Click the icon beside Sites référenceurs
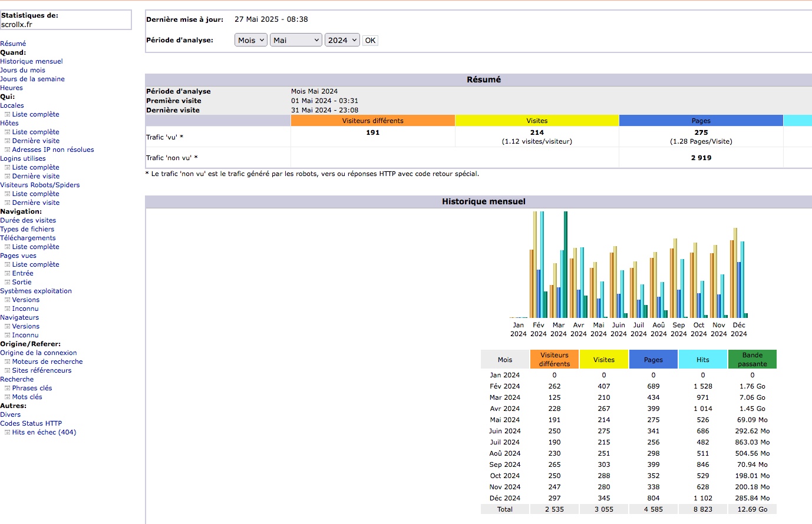The image size is (812, 524). 7,371
